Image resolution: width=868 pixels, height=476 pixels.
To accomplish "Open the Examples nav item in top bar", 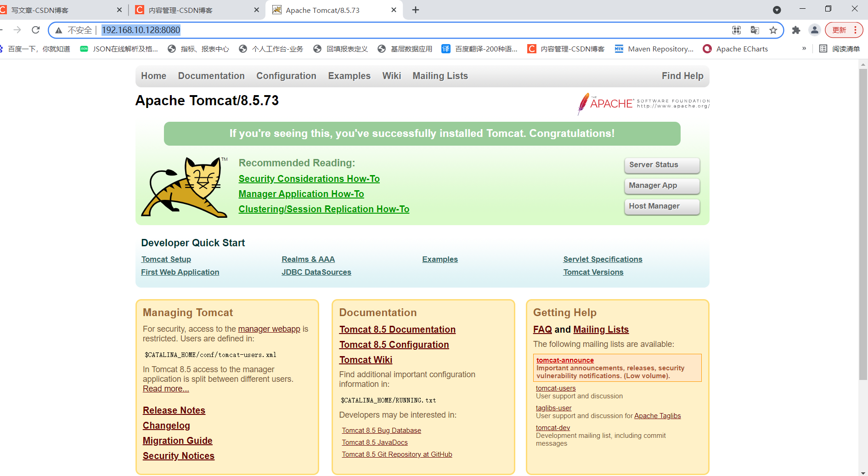I will tap(349, 76).
